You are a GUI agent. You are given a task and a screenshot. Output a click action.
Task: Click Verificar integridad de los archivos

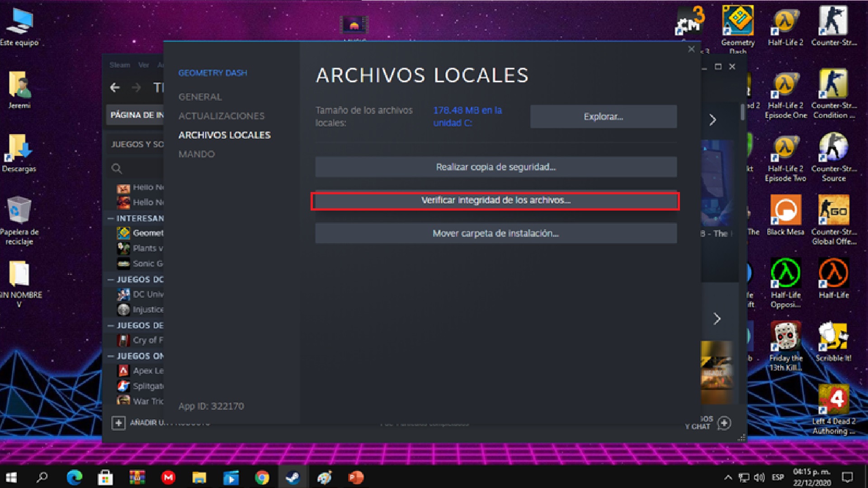tap(495, 201)
